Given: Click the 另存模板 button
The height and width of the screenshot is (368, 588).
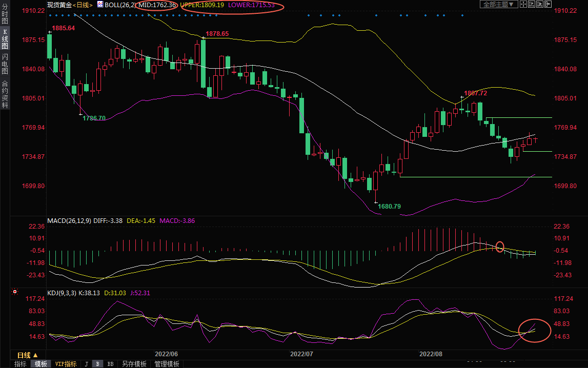Looking at the screenshot, I should 134,364.
